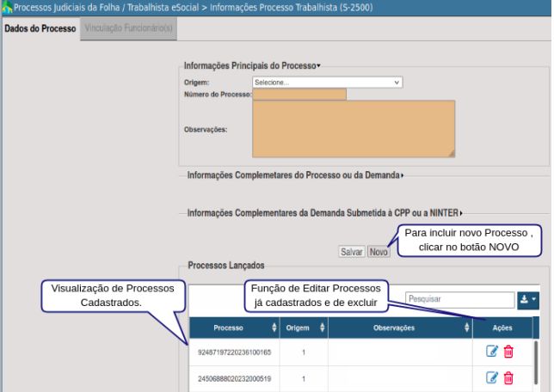This screenshot has height=392, width=554.
Task: Sort table by Processo column arrows
Action: pos(274,328)
